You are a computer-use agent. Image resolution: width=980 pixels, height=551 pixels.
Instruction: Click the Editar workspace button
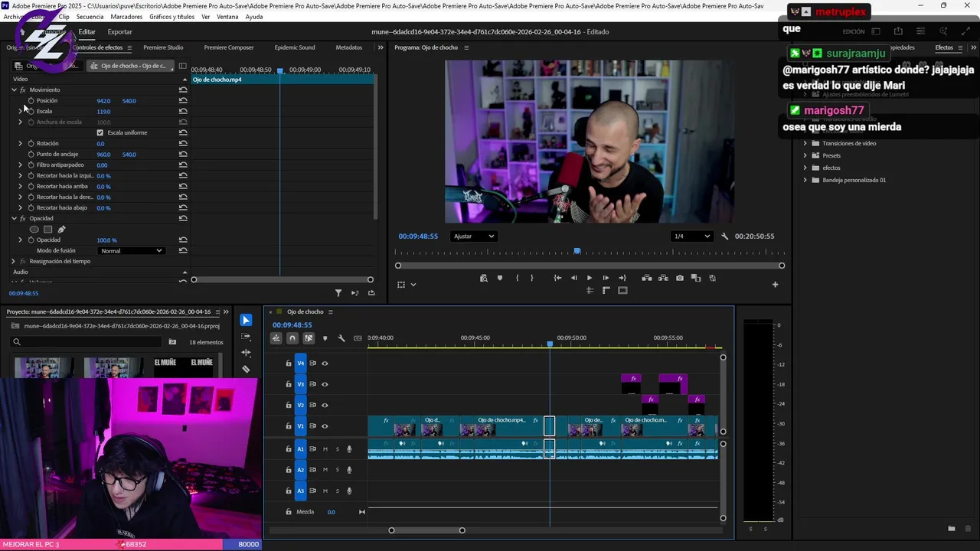[87, 32]
